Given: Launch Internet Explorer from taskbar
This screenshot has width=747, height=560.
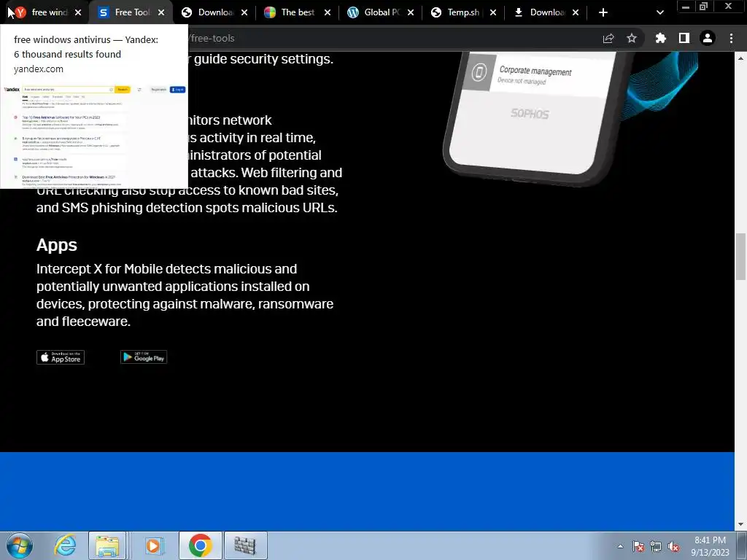Looking at the screenshot, I should 65,545.
